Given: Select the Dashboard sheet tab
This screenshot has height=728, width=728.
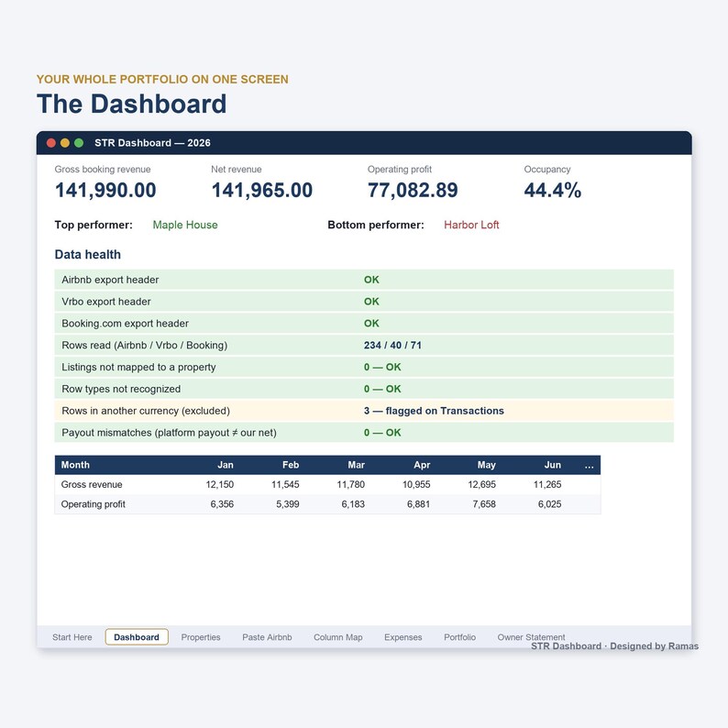Looking at the screenshot, I should (x=137, y=637).
